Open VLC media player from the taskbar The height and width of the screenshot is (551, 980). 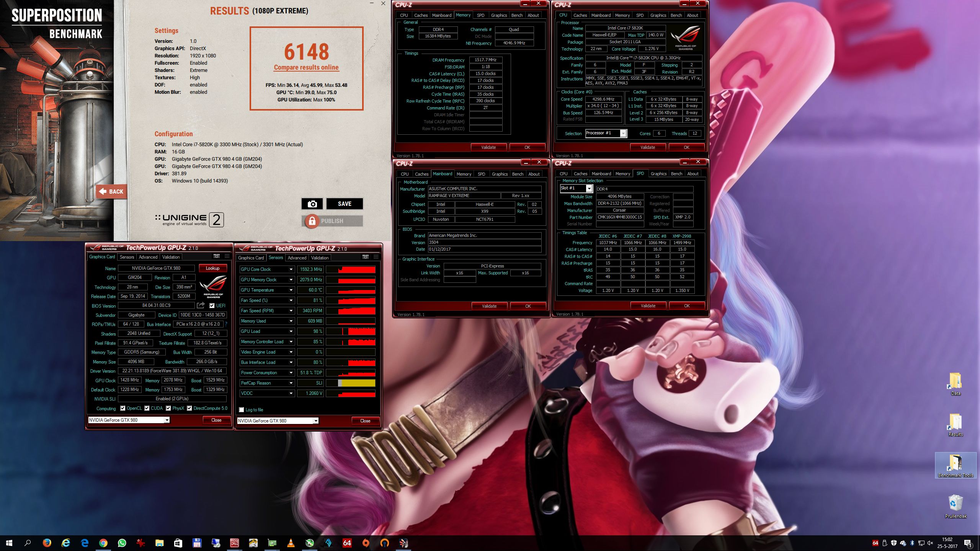291,543
